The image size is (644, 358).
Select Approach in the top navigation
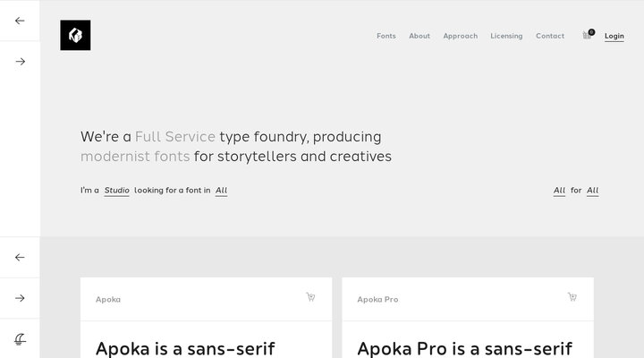[x=460, y=37]
